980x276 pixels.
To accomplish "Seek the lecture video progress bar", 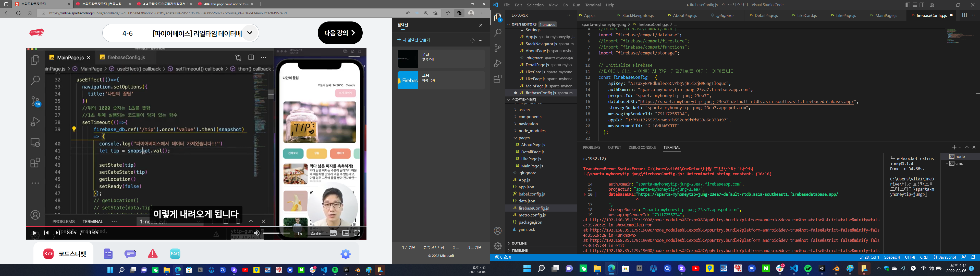I will [x=196, y=226].
